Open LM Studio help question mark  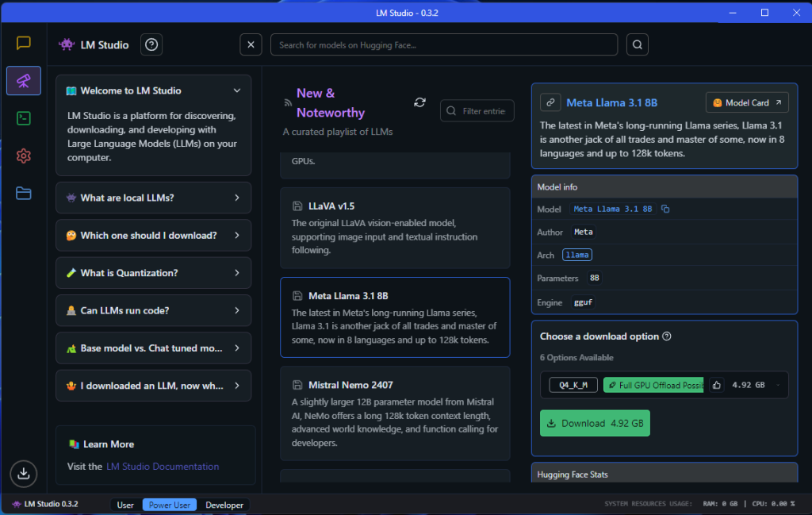(x=151, y=44)
